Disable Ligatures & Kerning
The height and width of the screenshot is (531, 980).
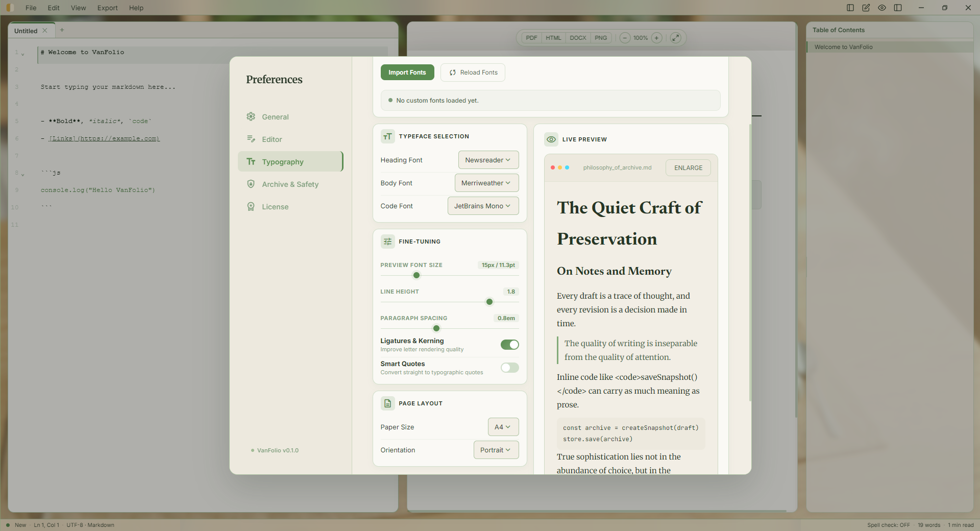pyautogui.click(x=509, y=345)
